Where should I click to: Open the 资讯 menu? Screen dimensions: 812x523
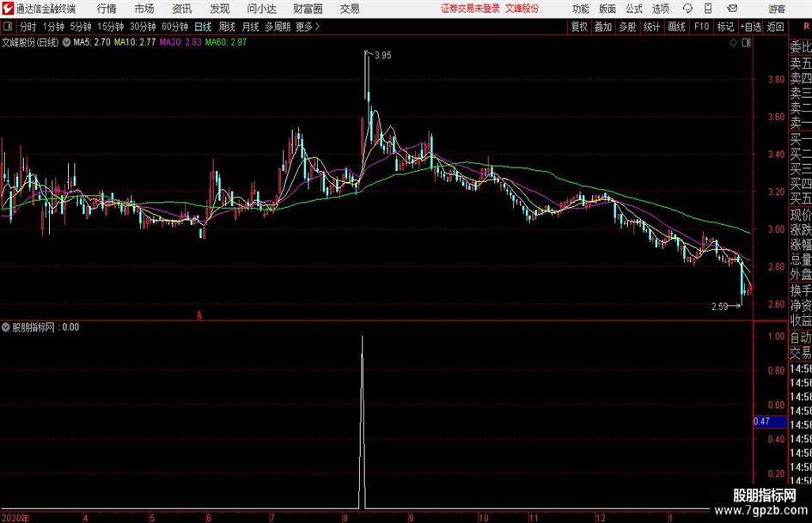[182, 9]
